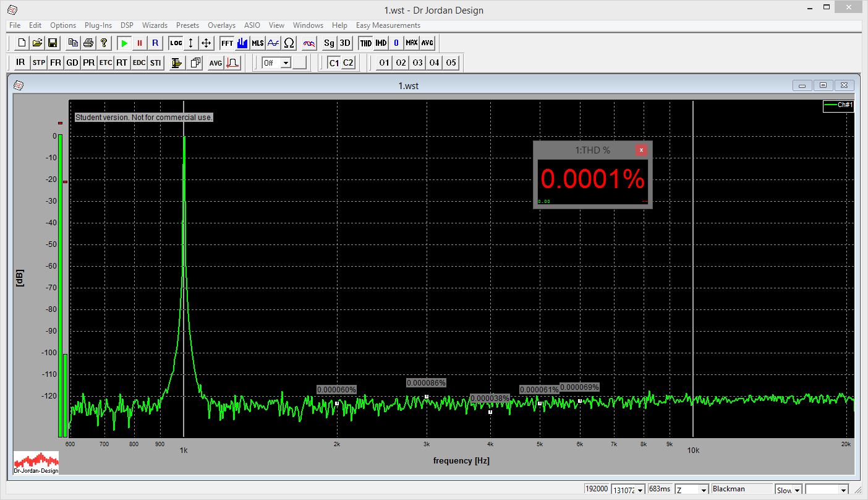This screenshot has width=868, height=500.
Task: Click the O3 overlay button
Action: 418,62
